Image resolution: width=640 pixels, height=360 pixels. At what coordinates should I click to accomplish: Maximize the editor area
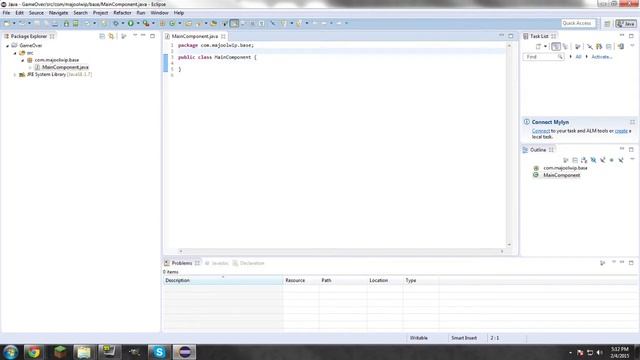click(511, 36)
